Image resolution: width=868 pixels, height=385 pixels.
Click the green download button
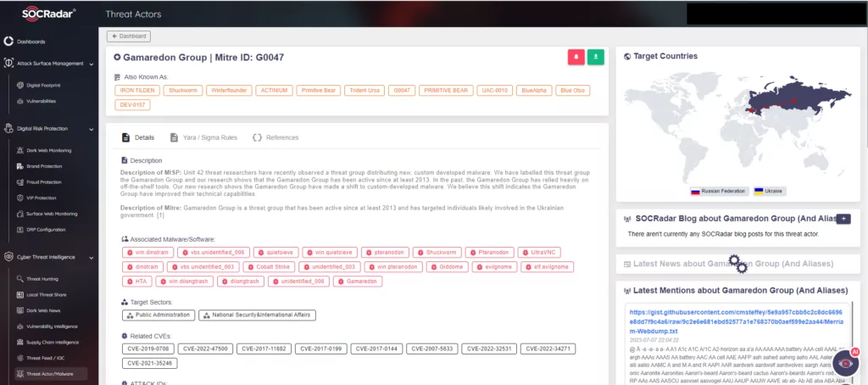596,57
